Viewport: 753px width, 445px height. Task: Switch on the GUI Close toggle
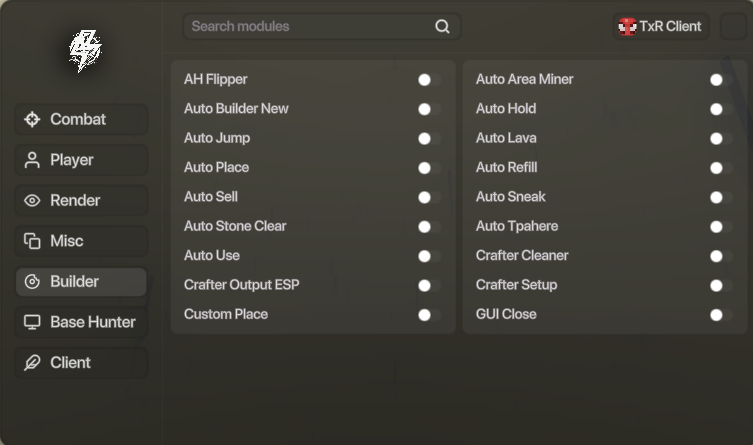[721, 314]
